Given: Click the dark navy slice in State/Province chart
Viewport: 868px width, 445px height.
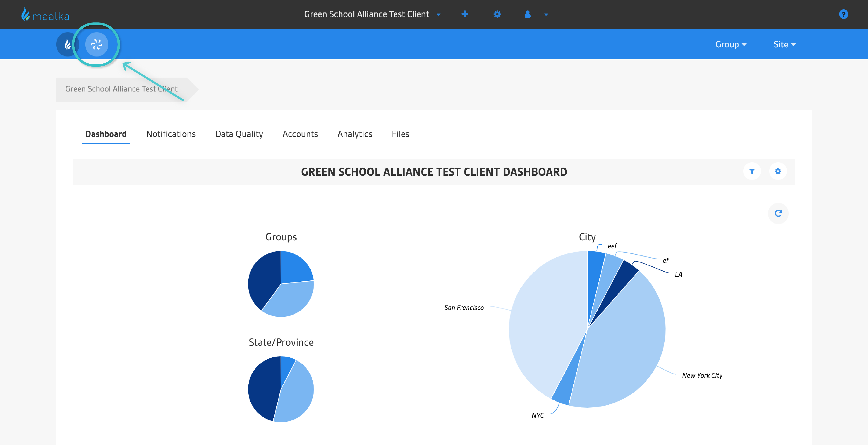Looking at the screenshot, I should (x=264, y=388).
